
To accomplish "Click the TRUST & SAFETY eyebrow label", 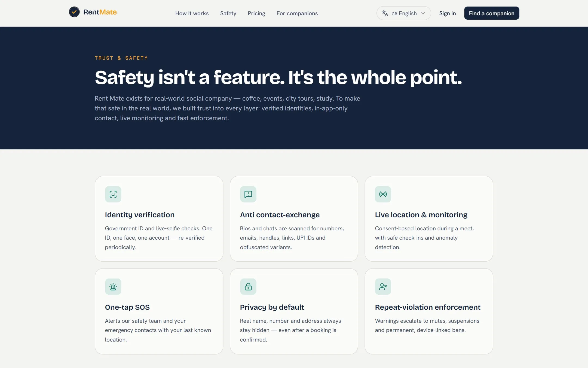I will (121, 58).
